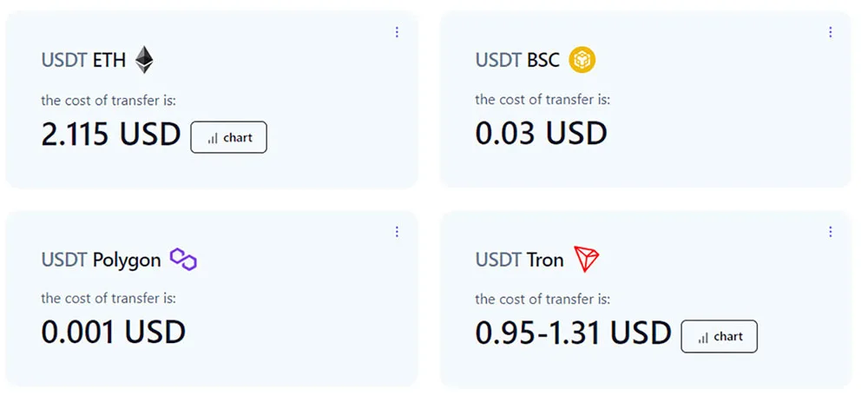This screenshot has height=402, width=868.
Task: Open the chart for USDT ETH
Action: (228, 137)
